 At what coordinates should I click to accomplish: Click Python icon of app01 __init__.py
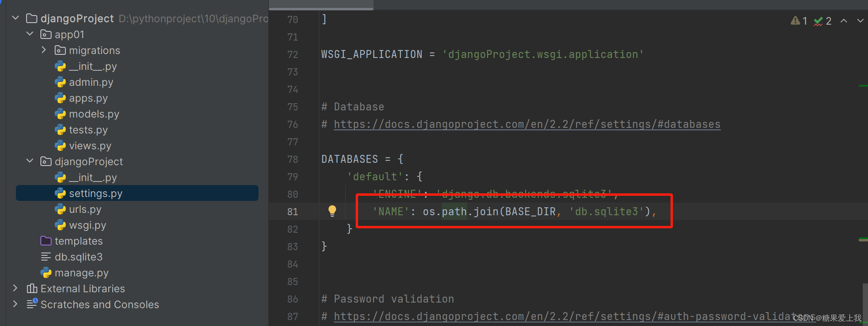point(60,66)
